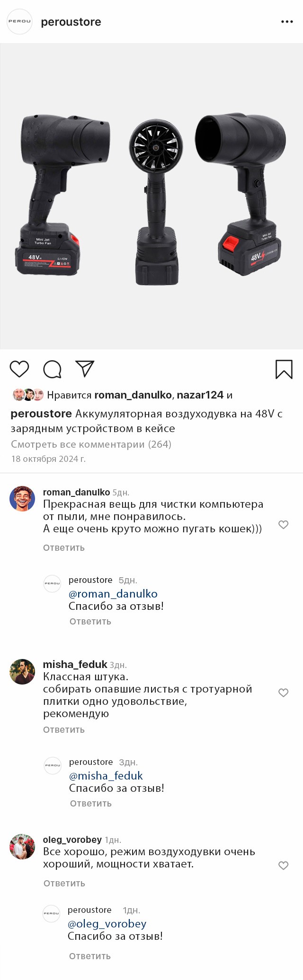Open peroustore profile avatar in header
303x980 pixels.
19,22
